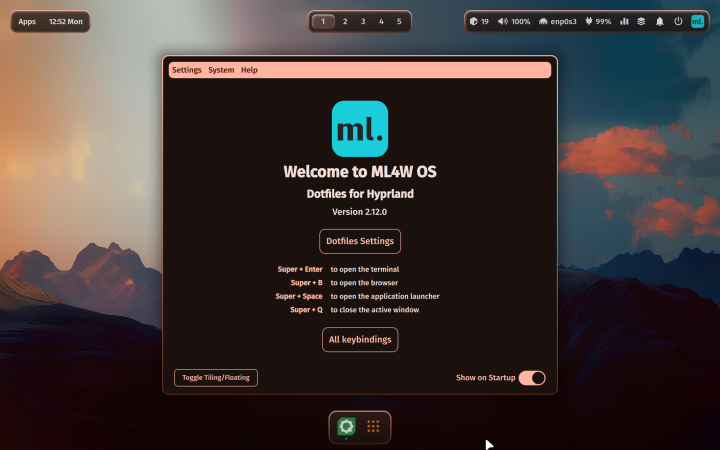
Task: Click the volume speaker icon in top bar
Action: point(503,22)
